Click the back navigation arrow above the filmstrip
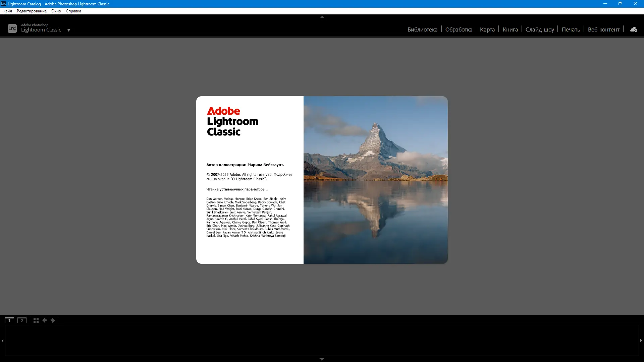Image resolution: width=644 pixels, height=362 pixels. point(45,320)
